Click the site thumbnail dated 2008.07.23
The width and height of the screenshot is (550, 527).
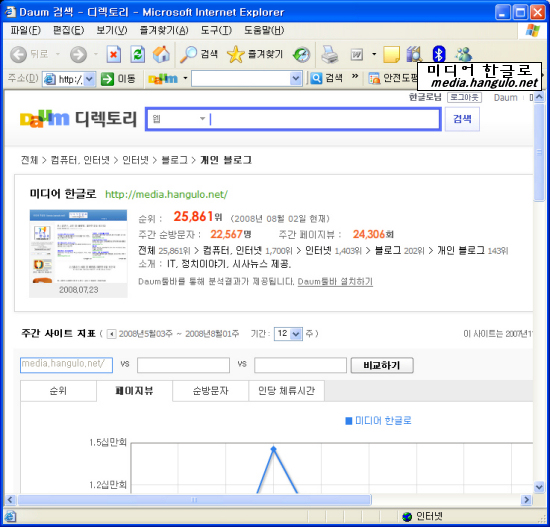pyautogui.click(x=78, y=253)
